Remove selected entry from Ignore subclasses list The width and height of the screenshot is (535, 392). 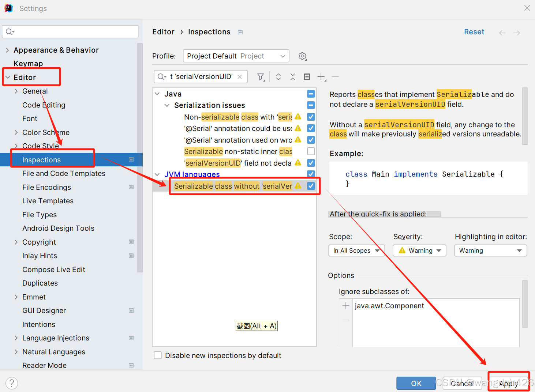pos(345,320)
